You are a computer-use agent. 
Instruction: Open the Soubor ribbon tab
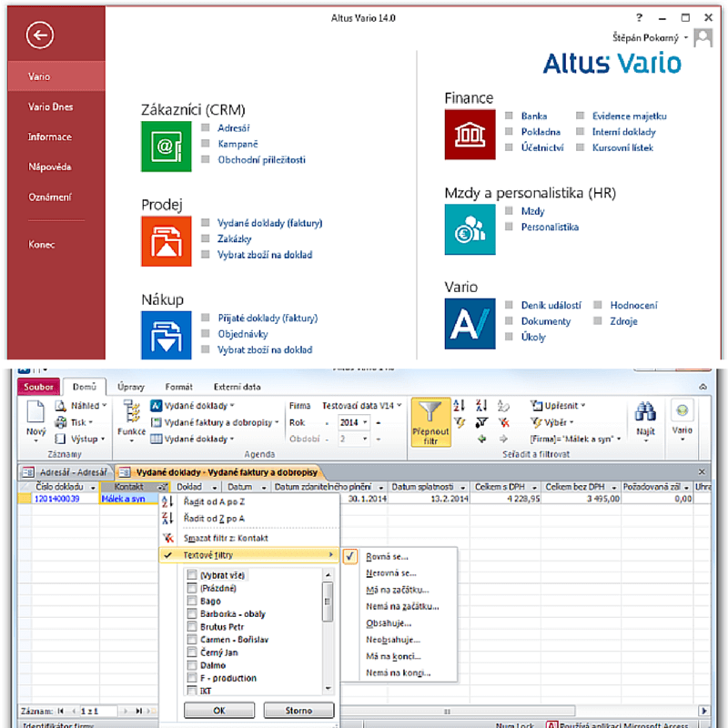coord(38,387)
